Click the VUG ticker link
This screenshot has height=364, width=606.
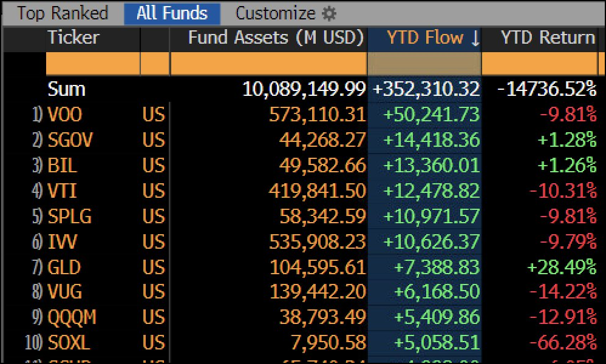(65, 292)
